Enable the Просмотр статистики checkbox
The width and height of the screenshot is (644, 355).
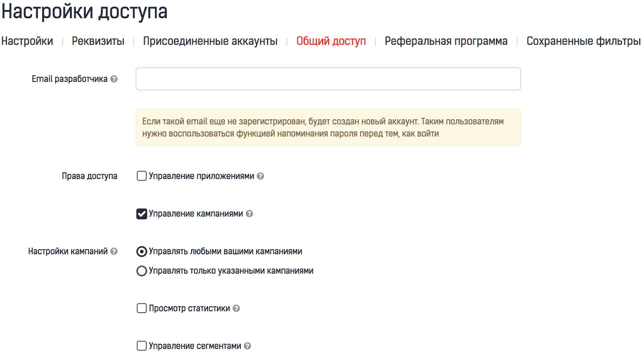(x=142, y=308)
